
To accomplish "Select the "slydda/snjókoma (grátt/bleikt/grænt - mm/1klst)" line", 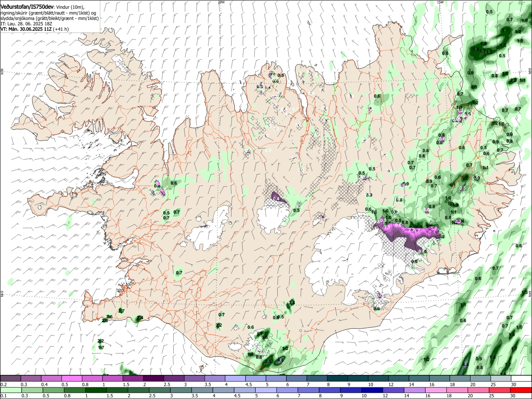I will [49, 18].
